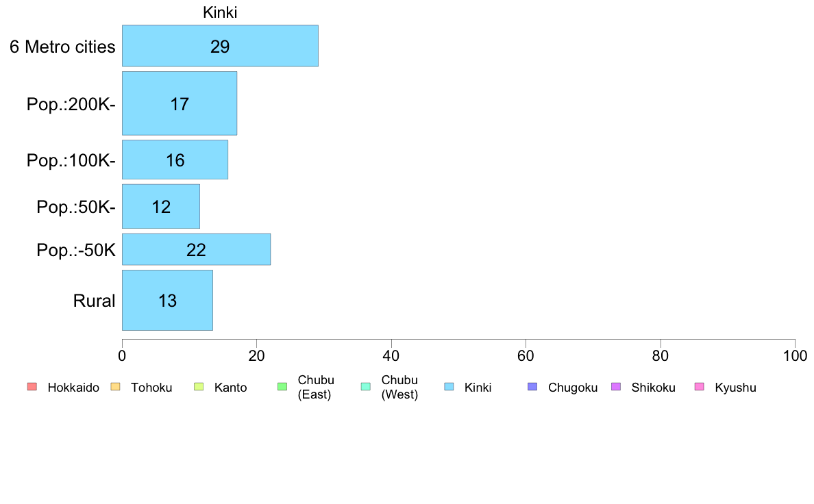Select the Rural bar showing 13

[167, 300]
